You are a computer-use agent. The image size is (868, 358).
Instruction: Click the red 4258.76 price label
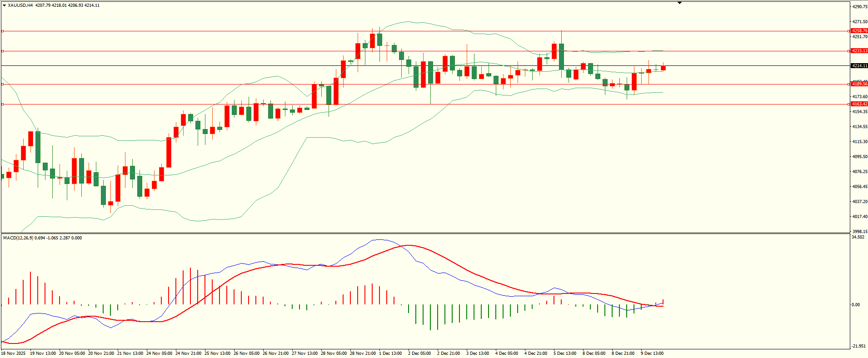tap(859, 31)
